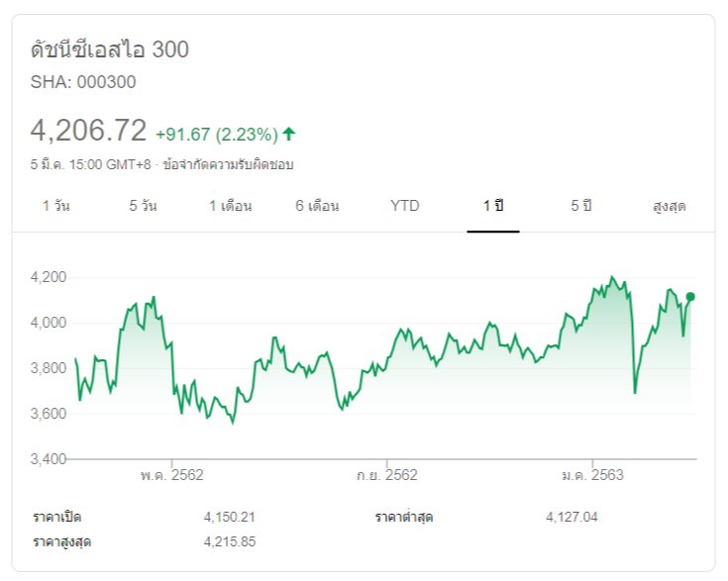Switch to the 5 วัน tab
The height and width of the screenshot is (581, 728).
(x=143, y=206)
